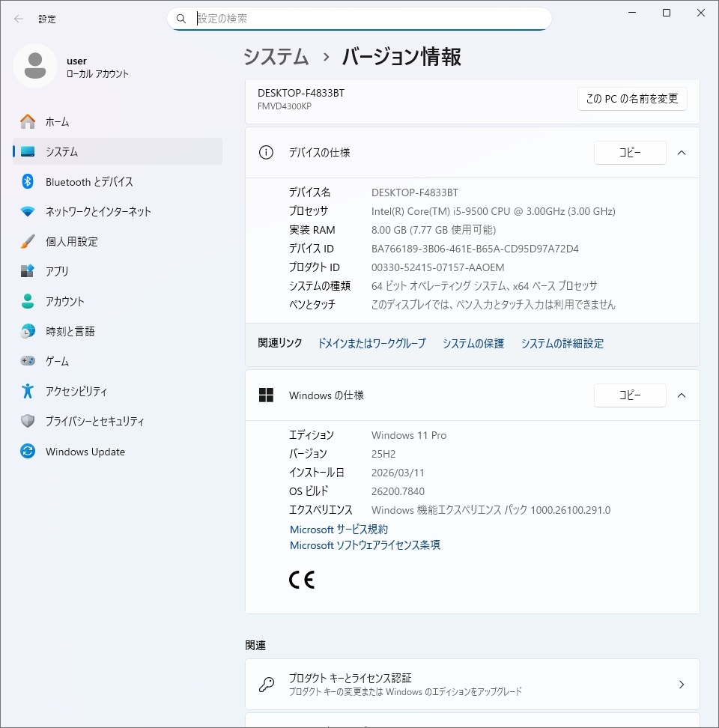Collapse the Windows の仕様 section

pyautogui.click(x=681, y=395)
